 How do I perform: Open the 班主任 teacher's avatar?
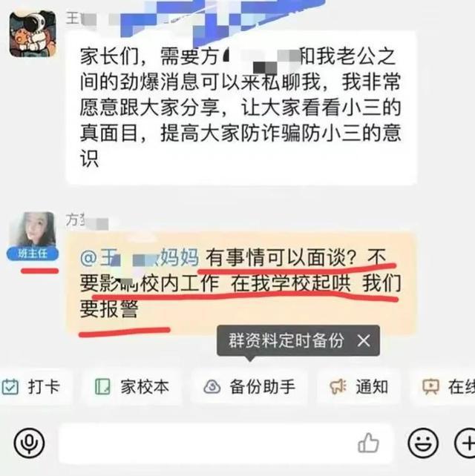tap(33, 231)
